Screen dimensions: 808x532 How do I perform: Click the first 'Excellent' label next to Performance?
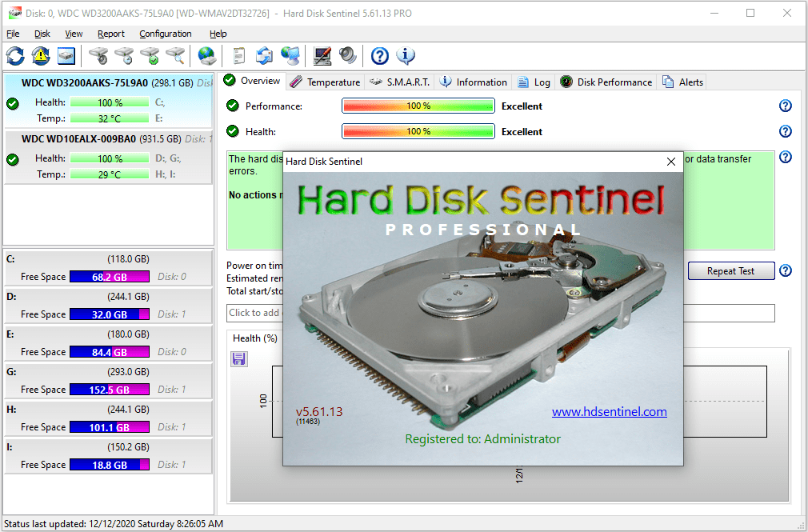(522, 106)
